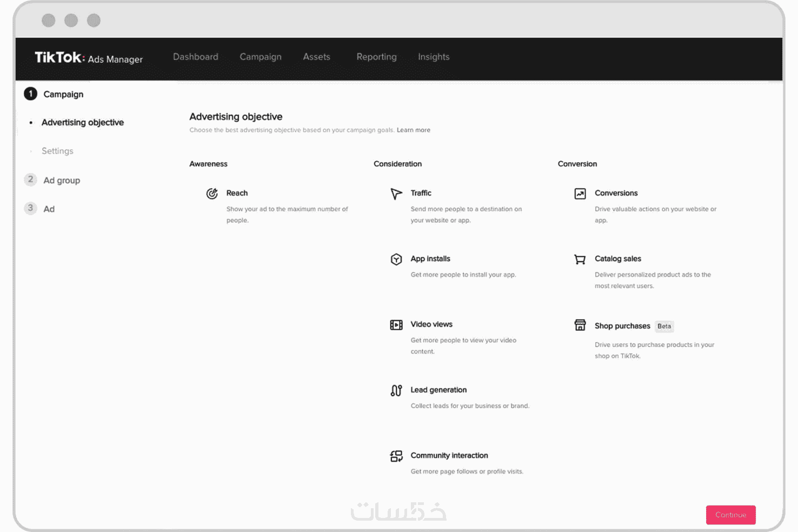Choose the Lead generation objective title

click(438, 390)
